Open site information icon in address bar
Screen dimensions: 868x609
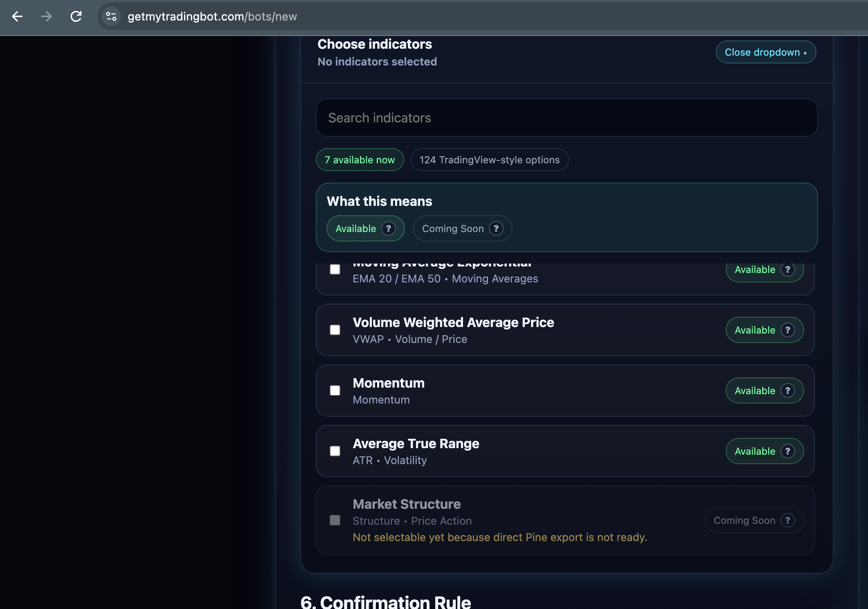click(x=111, y=16)
